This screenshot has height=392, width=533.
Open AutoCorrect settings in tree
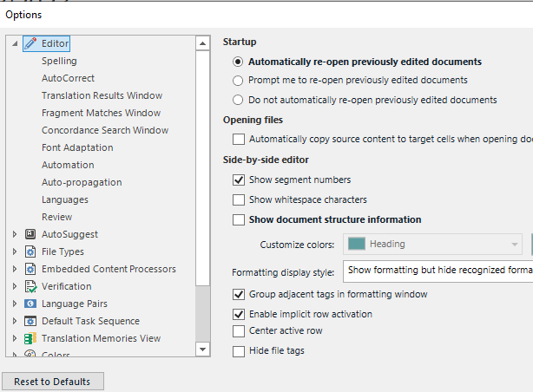pos(68,78)
